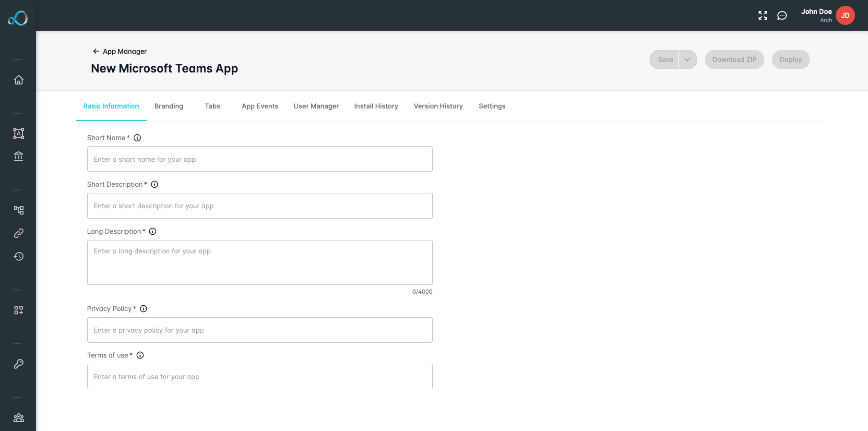Expand the Save button dropdown arrow
Viewport: 868px width, 431px height.
687,60
